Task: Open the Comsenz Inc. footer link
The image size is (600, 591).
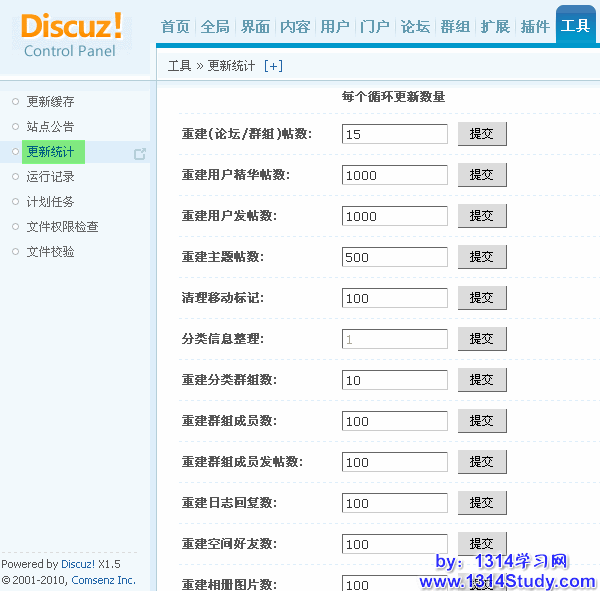Action: click(103, 580)
